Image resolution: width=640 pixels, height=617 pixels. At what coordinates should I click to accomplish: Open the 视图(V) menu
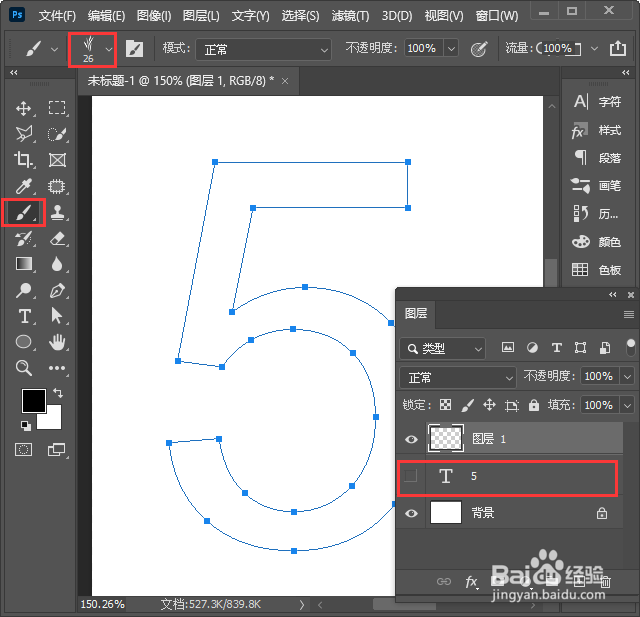[444, 16]
